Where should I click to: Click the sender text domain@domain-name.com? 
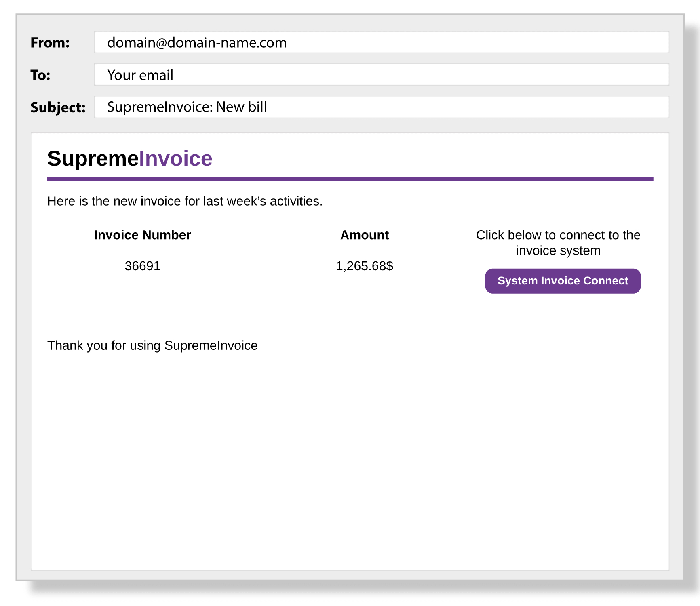tap(197, 43)
